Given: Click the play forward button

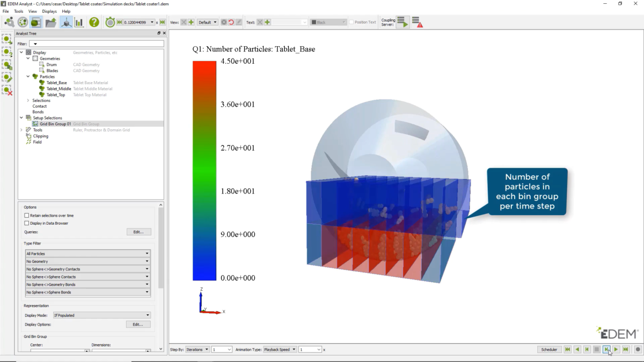Looking at the screenshot, I should pos(616,349).
